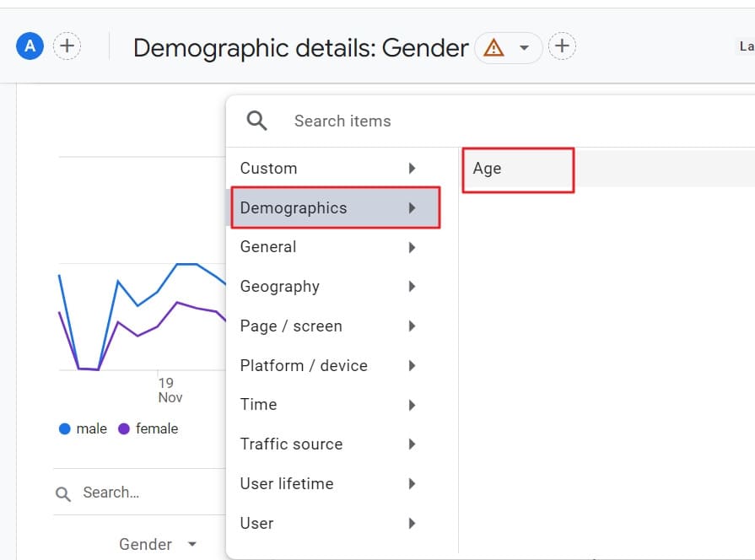The image size is (755, 560).
Task: Toggle the female series legend dot
Action: click(x=124, y=428)
